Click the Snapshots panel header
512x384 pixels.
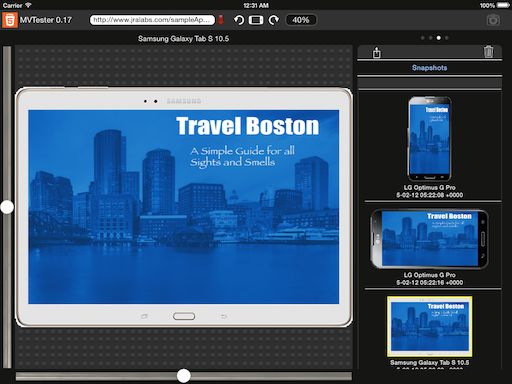[429, 68]
